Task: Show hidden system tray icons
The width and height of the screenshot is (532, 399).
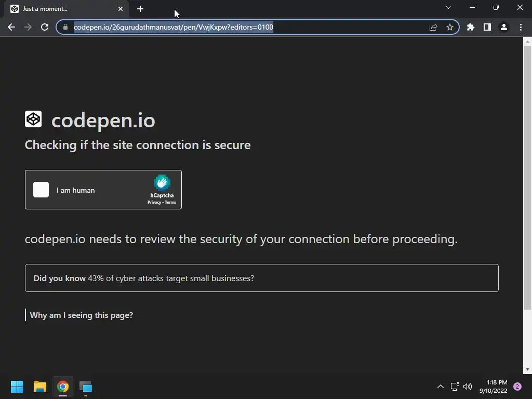Action: tap(441, 387)
